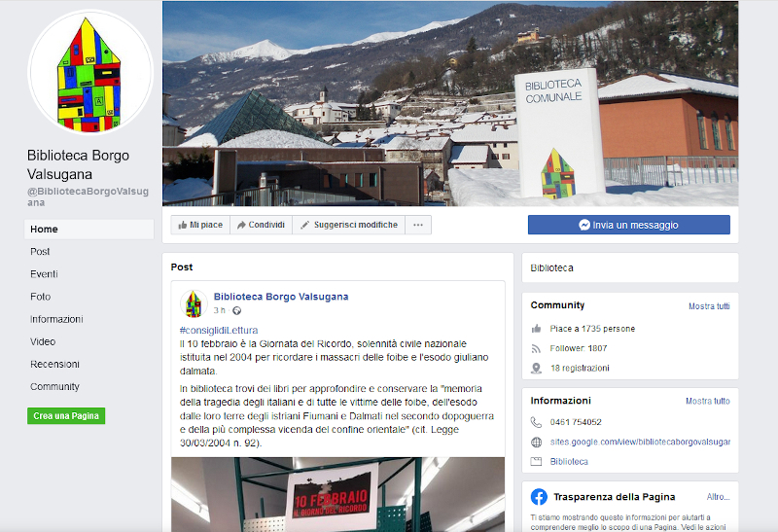Expand Informazioni via Mostra tutto link
The image size is (778, 532).
(x=708, y=401)
